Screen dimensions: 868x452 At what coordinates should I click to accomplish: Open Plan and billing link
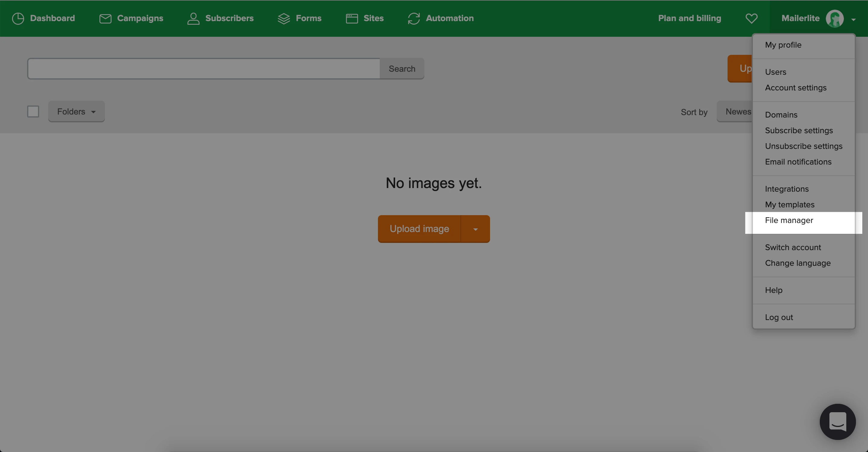point(689,18)
